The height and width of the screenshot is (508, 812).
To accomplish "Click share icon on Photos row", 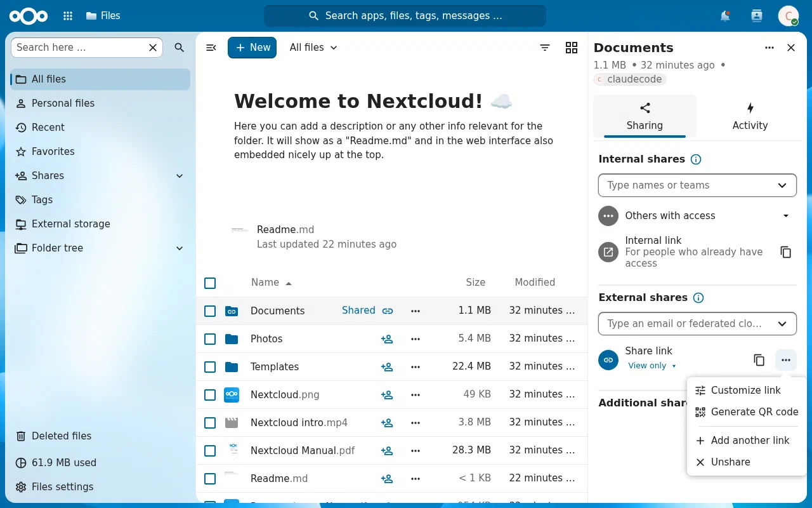I will click(x=387, y=339).
